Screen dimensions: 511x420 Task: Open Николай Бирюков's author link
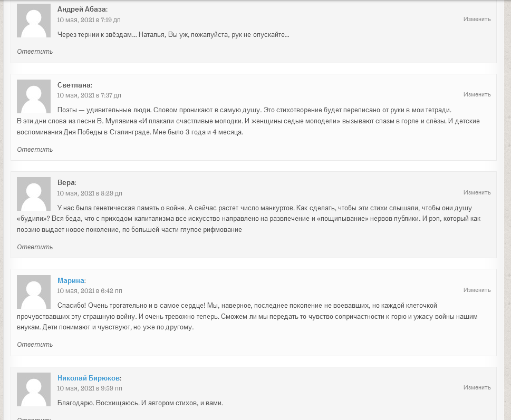88,378
